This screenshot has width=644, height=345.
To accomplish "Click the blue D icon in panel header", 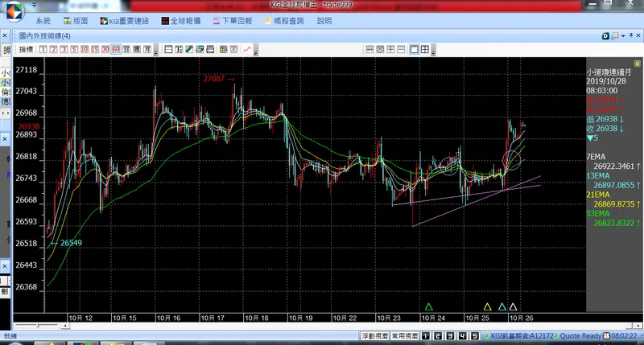I will tap(605, 36).
